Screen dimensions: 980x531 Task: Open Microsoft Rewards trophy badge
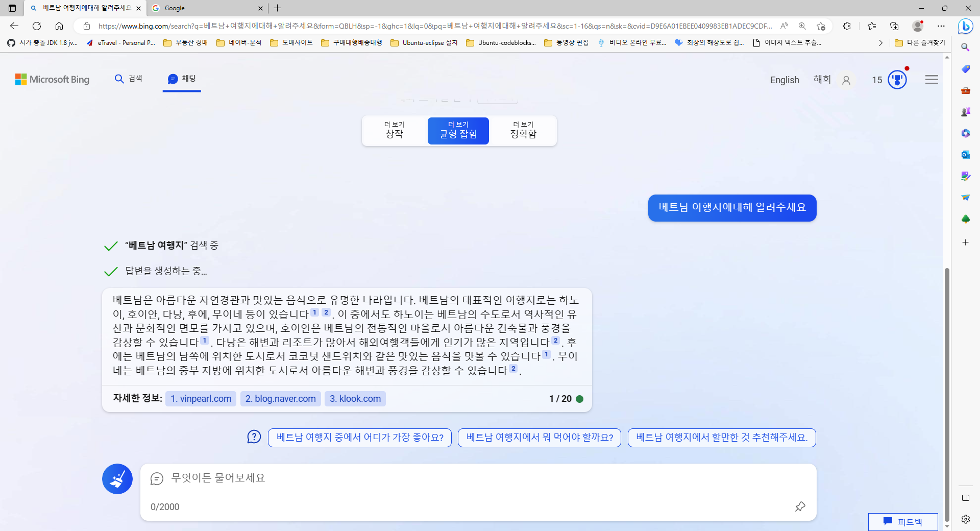pyautogui.click(x=897, y=80)
